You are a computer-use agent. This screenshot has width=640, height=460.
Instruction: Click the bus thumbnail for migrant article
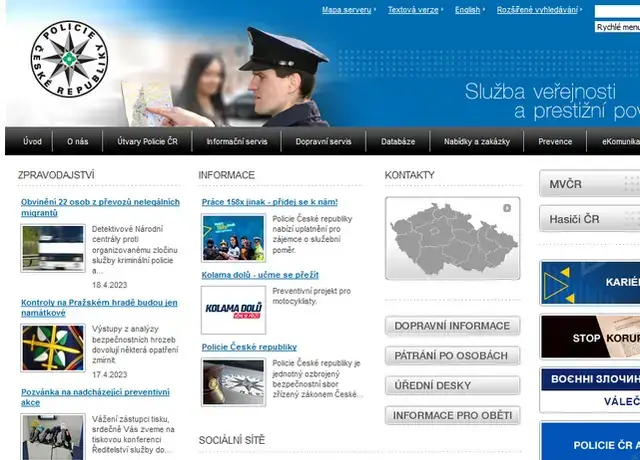tap(53, 248)
